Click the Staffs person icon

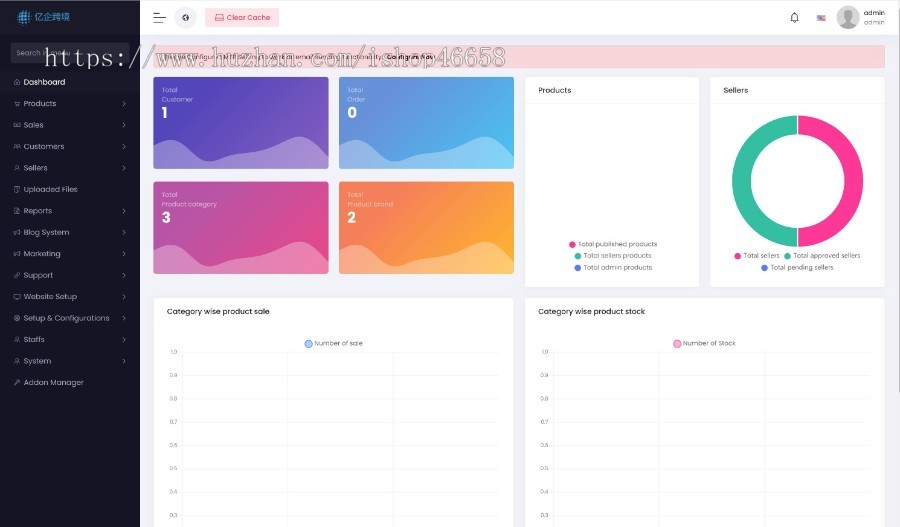tap(17, 340)
